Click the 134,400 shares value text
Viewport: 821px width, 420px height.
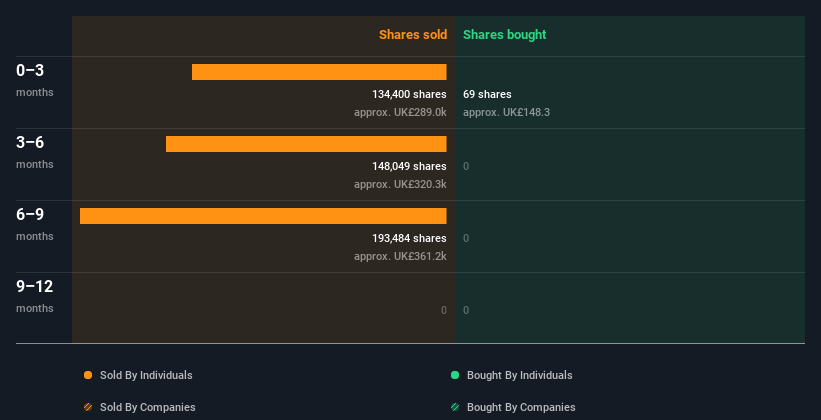409,94
